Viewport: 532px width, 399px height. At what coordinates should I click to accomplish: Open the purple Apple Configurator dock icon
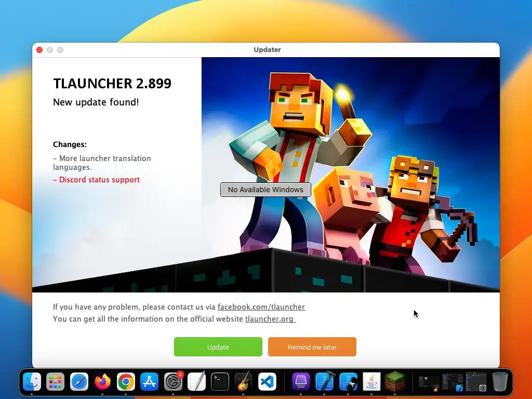click(301, 382)
